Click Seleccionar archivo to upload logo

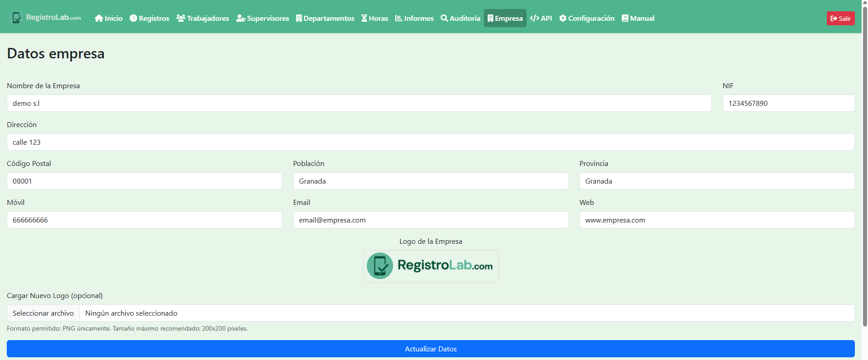(x=43, y=313)
